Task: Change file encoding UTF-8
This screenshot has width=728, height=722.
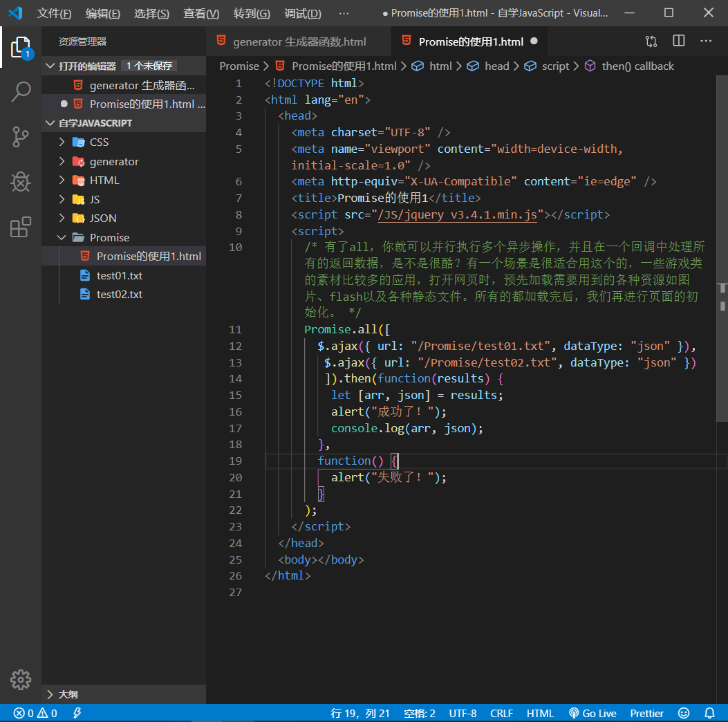Action: [463, 713]
